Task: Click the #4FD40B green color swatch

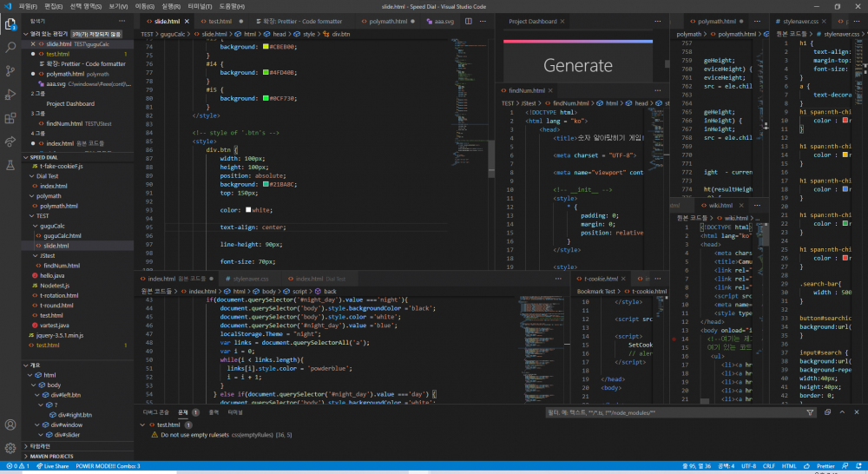Action: tap(266, 73)
